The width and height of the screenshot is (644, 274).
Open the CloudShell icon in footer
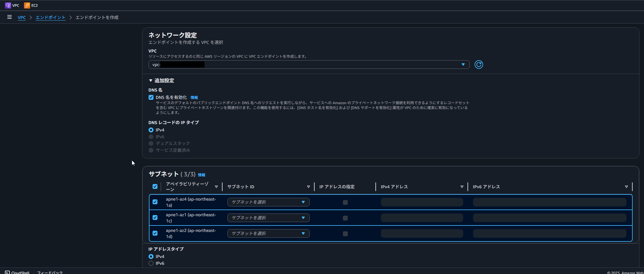coord(7,272)
